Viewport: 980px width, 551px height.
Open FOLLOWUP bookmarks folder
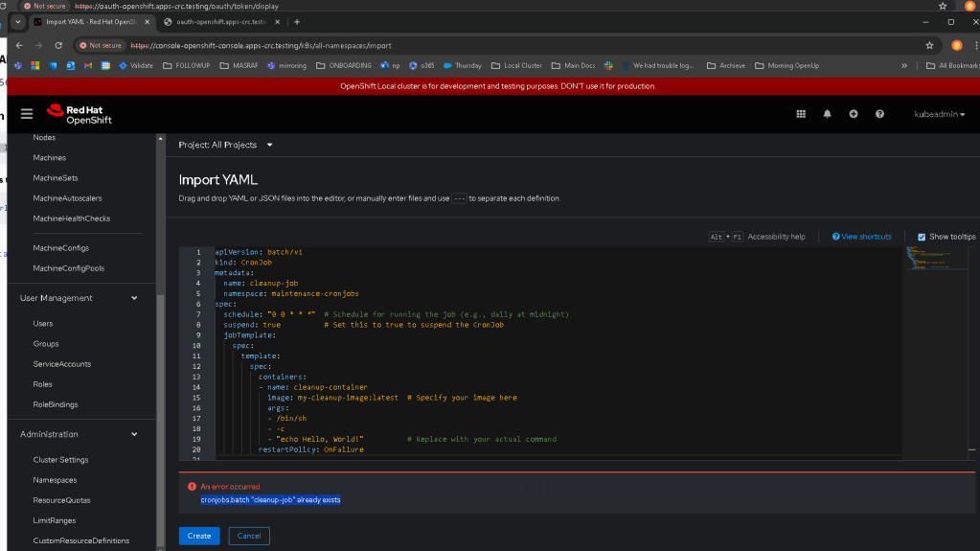tap(186, 66)
